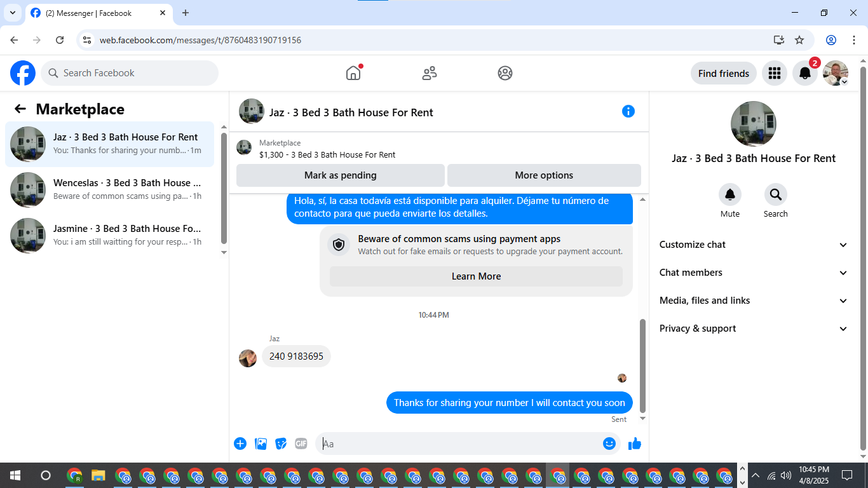Open the Windows notification center icon
The width and height of the screenshot is (868, 488).
coord(846,475)
